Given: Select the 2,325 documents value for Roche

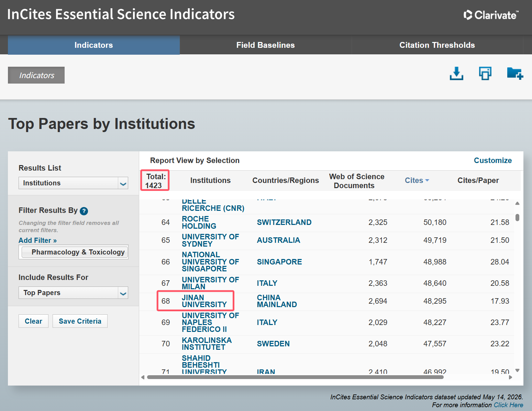Looking at the screenshot, I should click(x=378, y=223).
